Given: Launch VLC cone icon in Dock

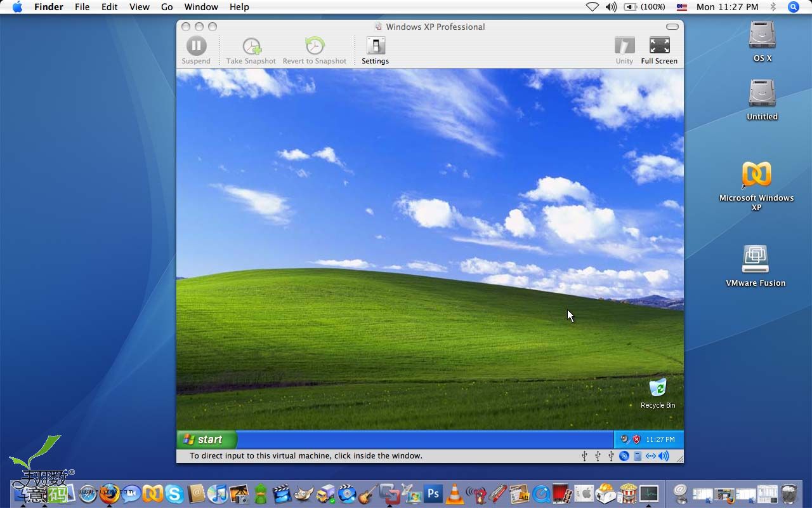Looking at the screenshot, I should coord(455,493).
